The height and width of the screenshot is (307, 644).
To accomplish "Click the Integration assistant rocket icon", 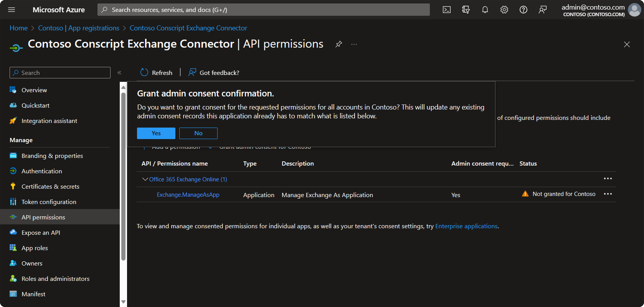I will click(x=13, y=121).
